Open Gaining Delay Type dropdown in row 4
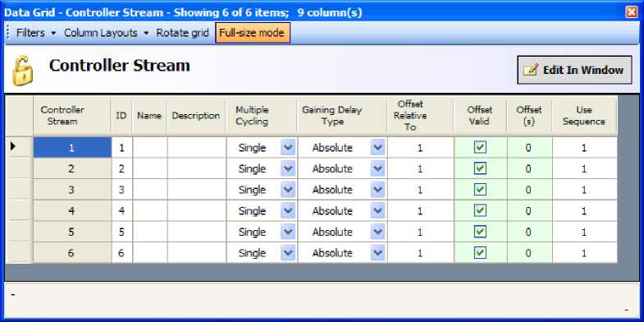The width and height of the screenshot is (644, 322). click(x=377, y=210)
